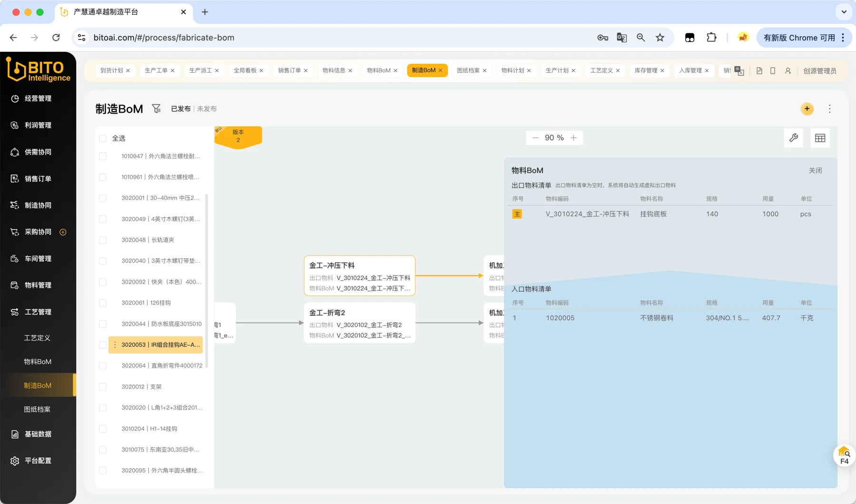Collapse 工艺管理 sidebar menu
Screen dimensions: 856x504
click(x=38, y=312)
